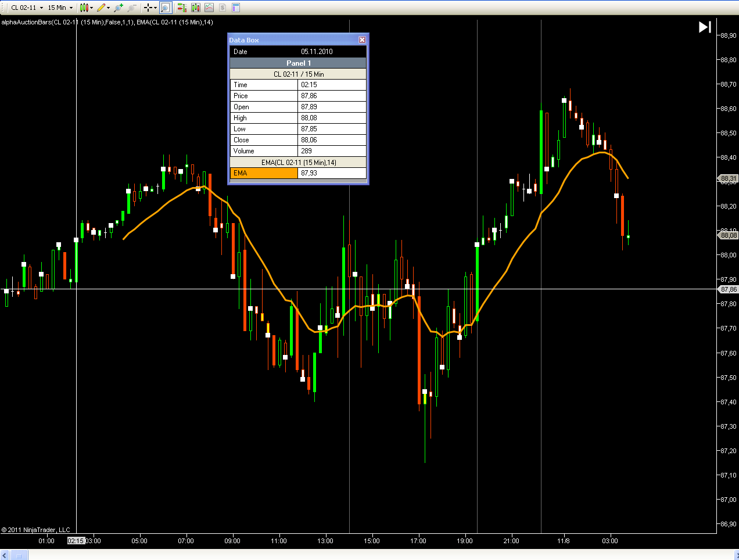Viewport: 739px width, 560px height.
Task: Open the 15 Min interval dropdown
Action: (60, 8)
